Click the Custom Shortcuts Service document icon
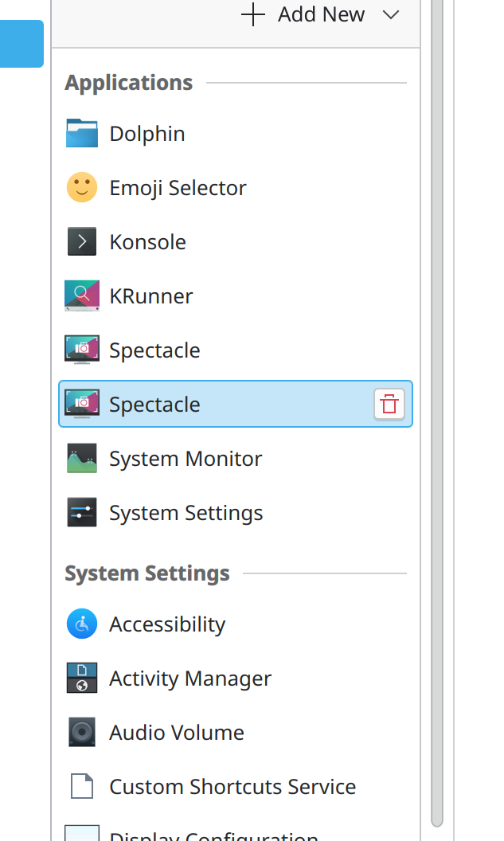The height and width of the screenshot is (841, 504). coord(81,786)
